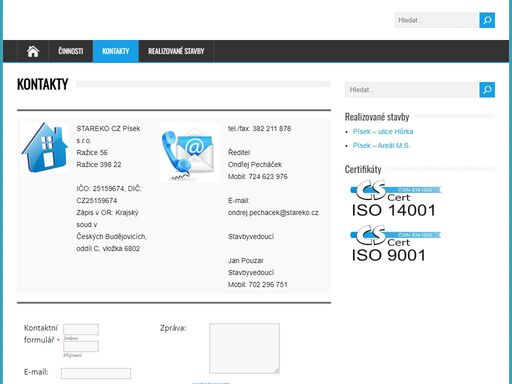This screenshot has width=512, height=384.
Task: Click the Jméno first name field
Action: [x=81, y=329]
